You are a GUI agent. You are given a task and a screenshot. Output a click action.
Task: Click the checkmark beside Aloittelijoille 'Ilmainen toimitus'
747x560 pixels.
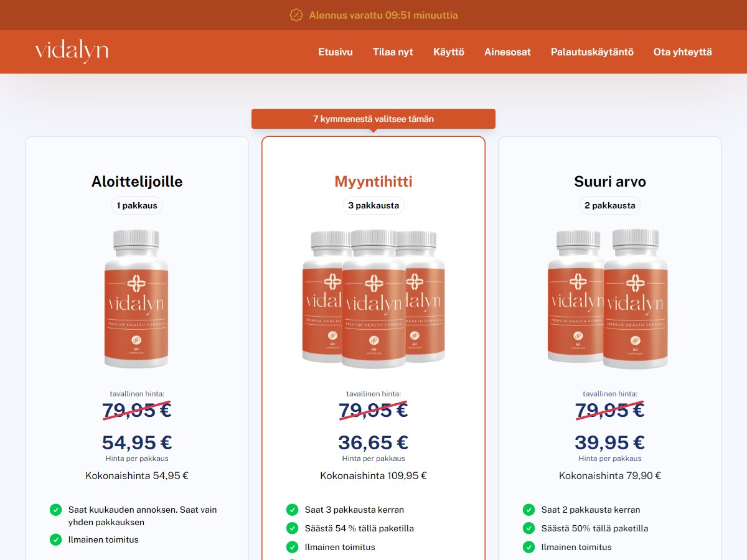click(x=56, y=539)
